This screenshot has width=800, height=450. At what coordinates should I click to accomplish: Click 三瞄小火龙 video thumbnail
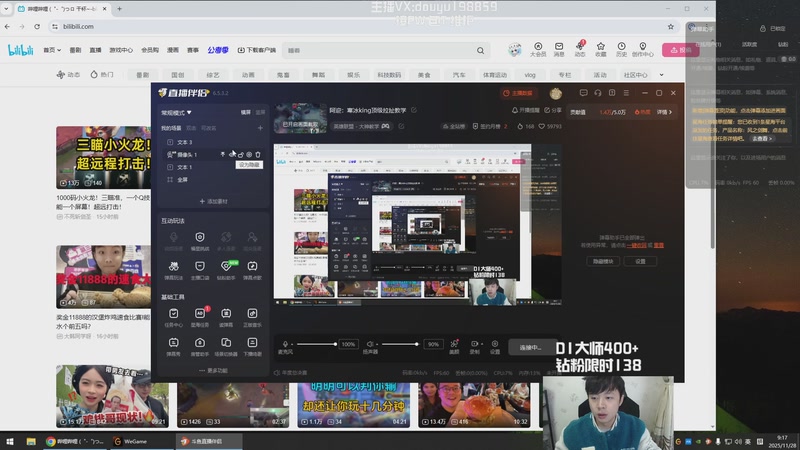104,157
